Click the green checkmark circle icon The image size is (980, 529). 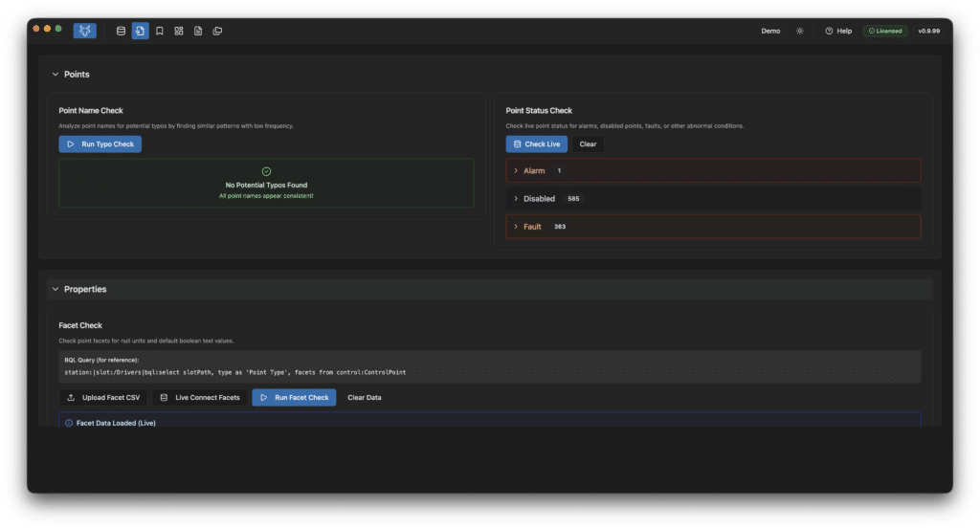click(x=266, y=172)
